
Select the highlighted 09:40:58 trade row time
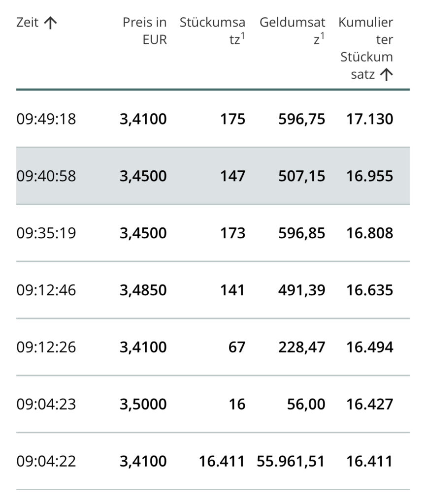click(46, 176)
